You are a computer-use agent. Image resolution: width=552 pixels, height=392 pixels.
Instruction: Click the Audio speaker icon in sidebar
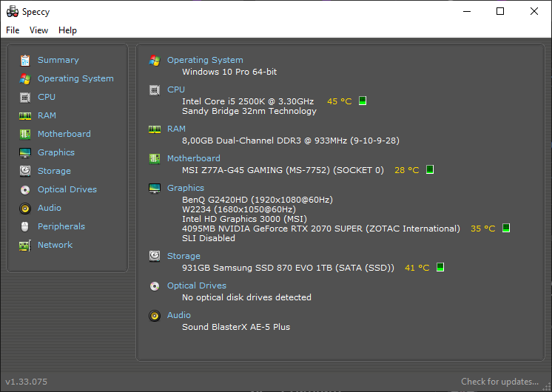point(25,209)
